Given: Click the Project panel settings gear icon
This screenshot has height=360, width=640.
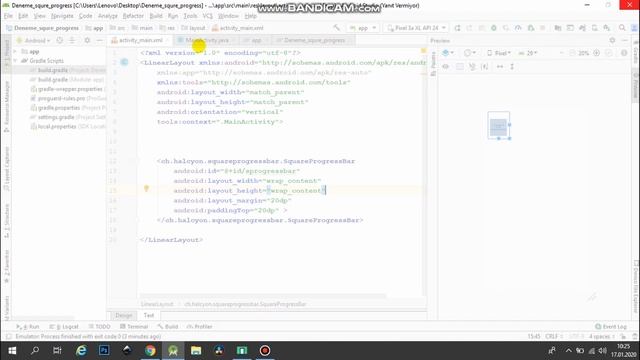Looking at the screenshot, I should pyautogui.click(x=87, y=40).
